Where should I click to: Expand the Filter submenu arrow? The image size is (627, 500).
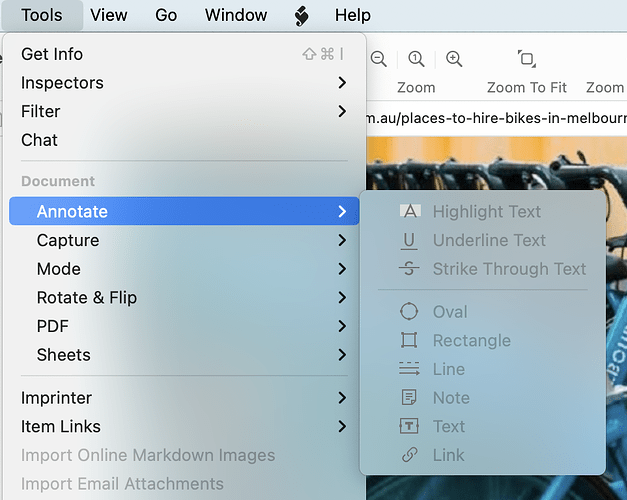pos(342,111)
